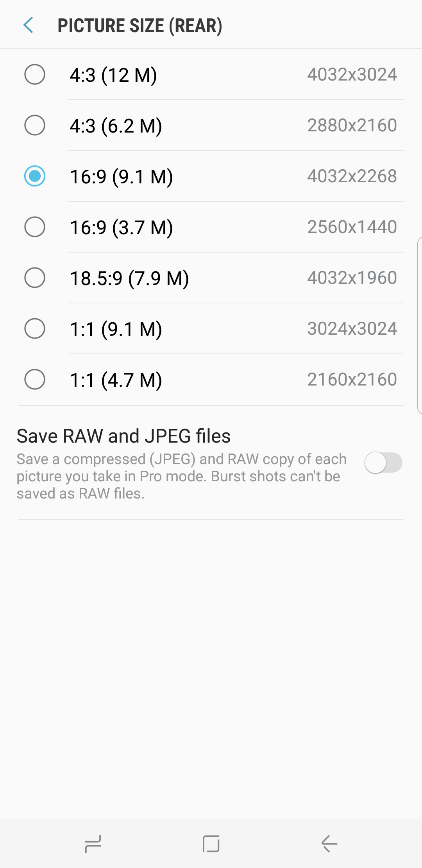
Task: Tap the 2160x2160 resolution value
Action: [x=352, y=379]
